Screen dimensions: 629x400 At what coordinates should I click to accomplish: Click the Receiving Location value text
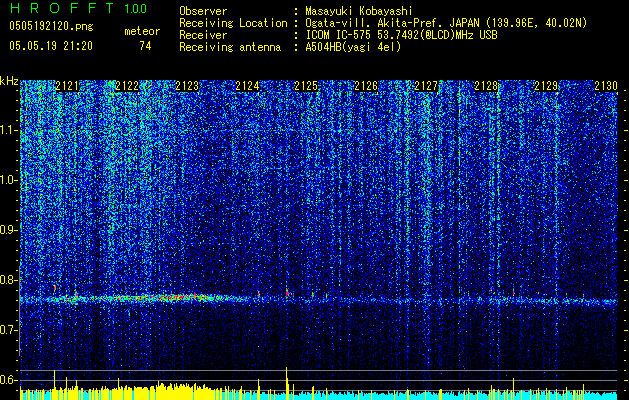(446, 23)
